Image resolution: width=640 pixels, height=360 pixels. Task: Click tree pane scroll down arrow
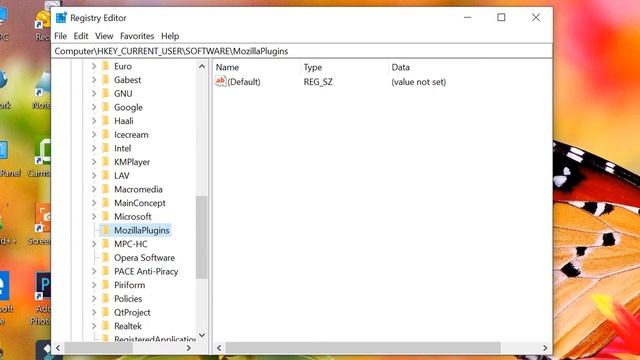click(202, 335)
